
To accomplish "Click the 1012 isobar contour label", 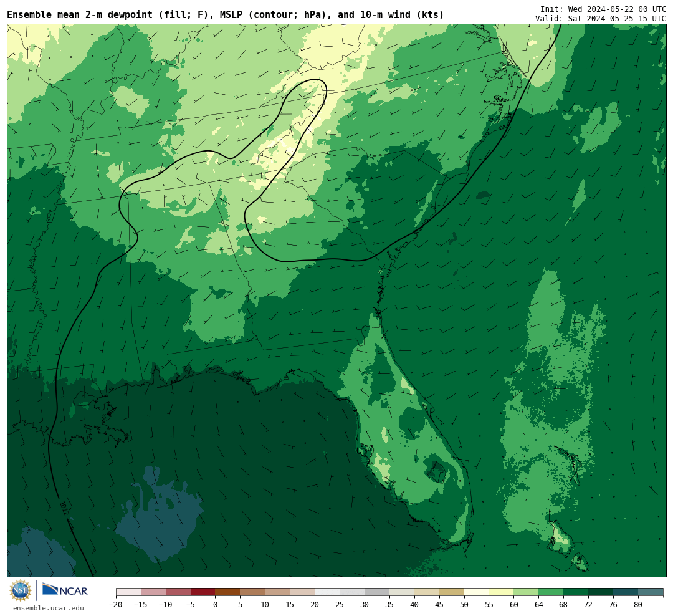I will 64,509.
